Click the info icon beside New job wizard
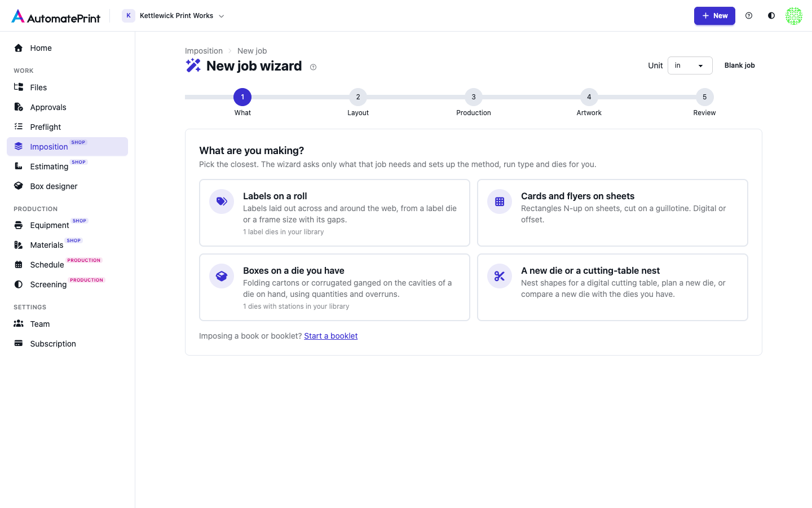 [x=314, y=67]
